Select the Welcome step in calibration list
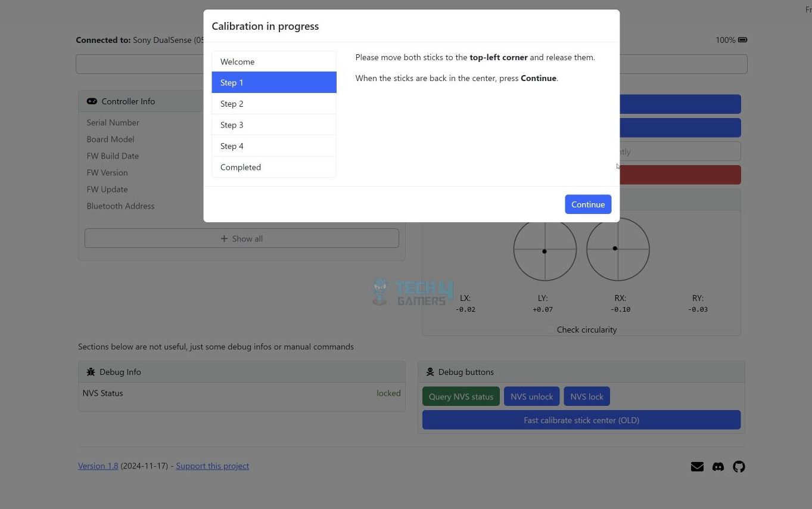Screen dimensions: 812x509 tap(274, 61)
